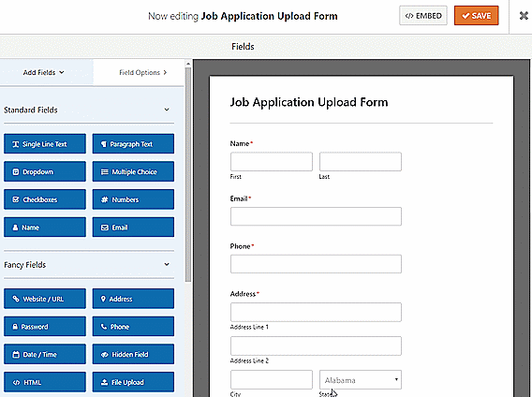Add a Paragraph Text field
532x397 pixels.
pyautogui.click(x=133, y=144)
